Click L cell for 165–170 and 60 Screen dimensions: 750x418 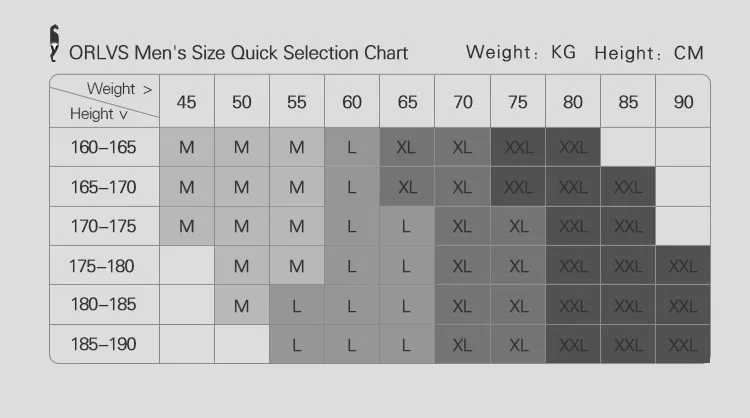point(352,187)
